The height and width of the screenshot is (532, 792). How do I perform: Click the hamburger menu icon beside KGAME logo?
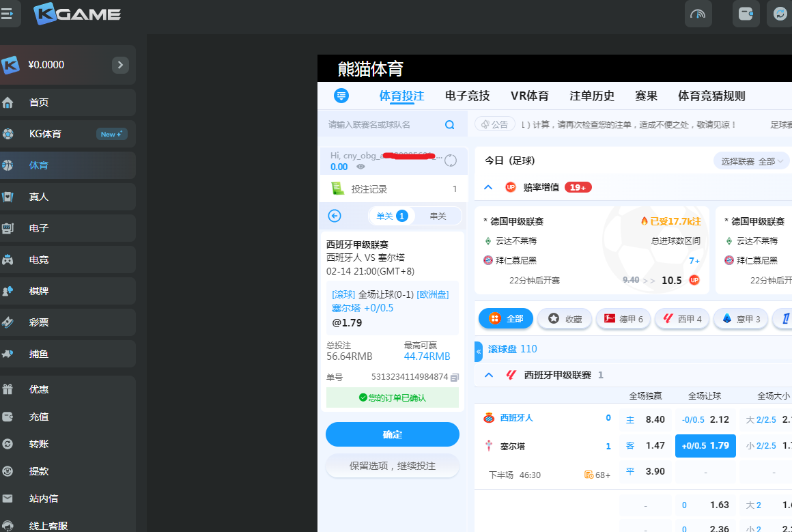click(8, 14)
